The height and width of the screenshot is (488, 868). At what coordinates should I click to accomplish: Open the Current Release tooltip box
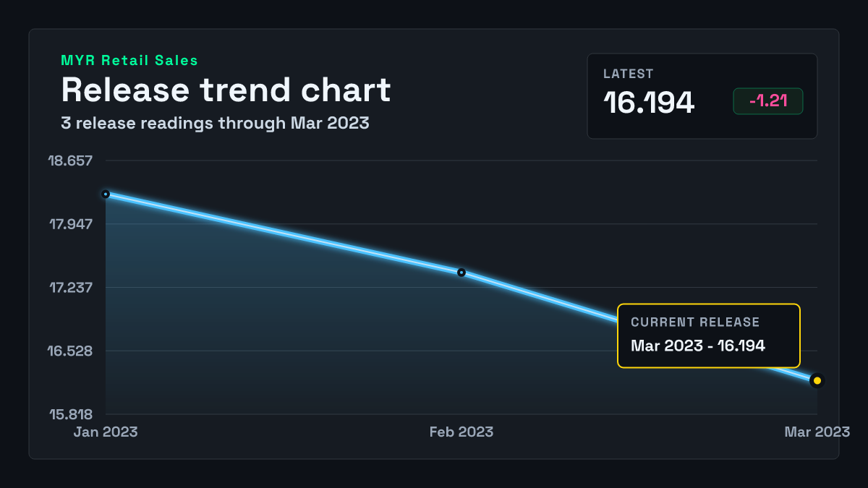click(709, 336)
